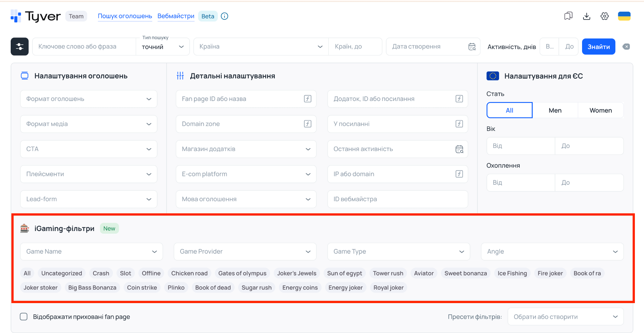Open the Пресети фільтрів dropdown
This screenshot has height=333, width=644.
tap(566, 317)
